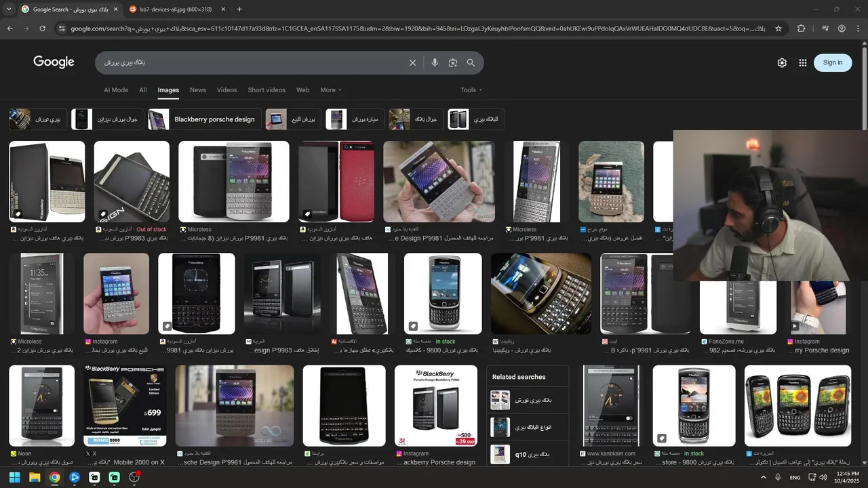Open three sunflower-screen BlackBerry phones image
Image resolution: width=868 pixels, height=488 pixels.
(797, 406)
